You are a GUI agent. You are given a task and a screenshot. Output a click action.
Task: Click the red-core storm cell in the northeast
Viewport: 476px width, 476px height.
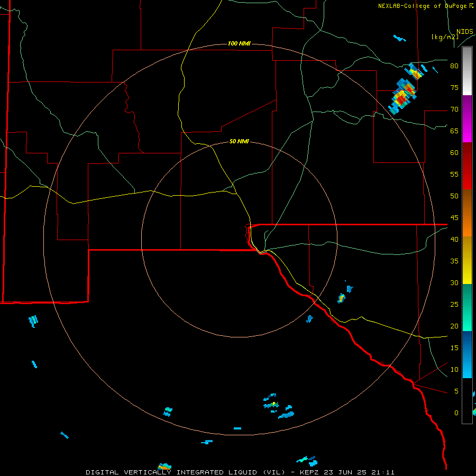(x=402, y=97)
